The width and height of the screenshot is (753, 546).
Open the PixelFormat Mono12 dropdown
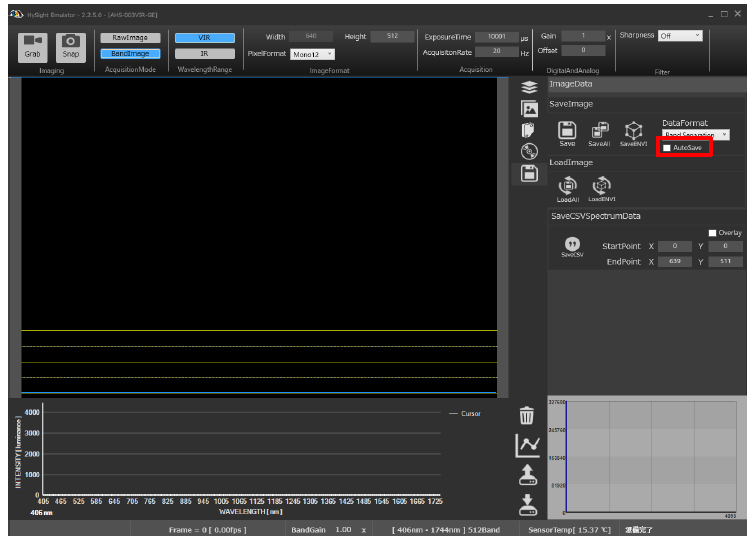(312, 54)
